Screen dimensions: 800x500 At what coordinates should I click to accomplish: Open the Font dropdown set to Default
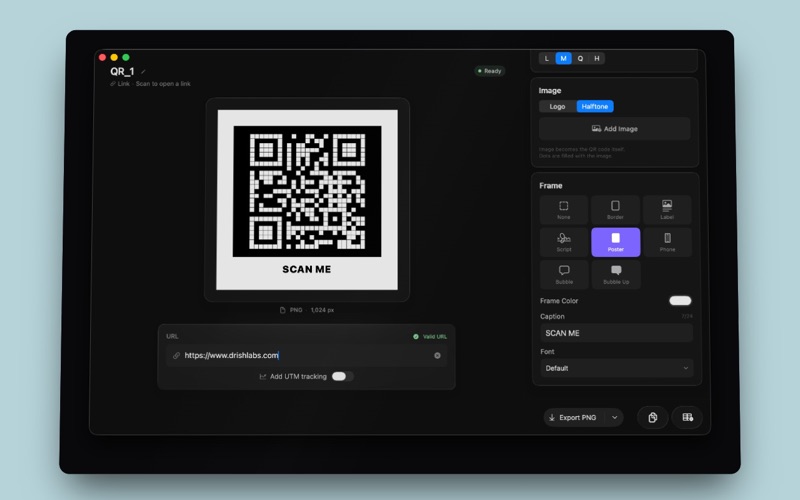(x=616, y=368)
